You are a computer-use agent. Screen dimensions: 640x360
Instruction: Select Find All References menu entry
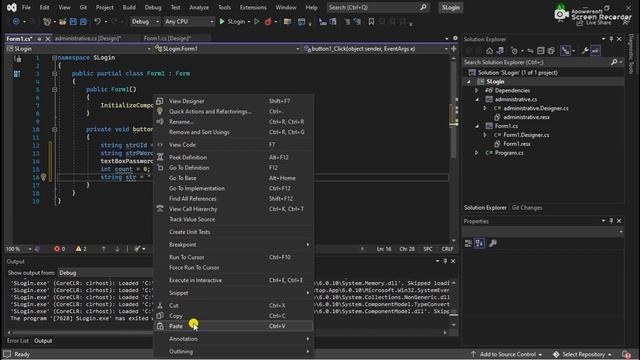[x=233, y=199]
